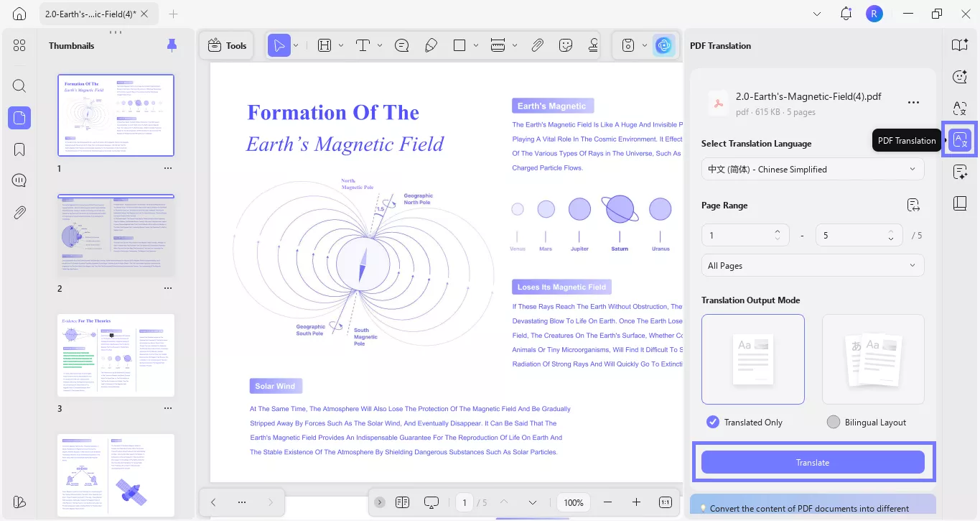Pin the Thumbnails panel

pyautogui.click(x=172, y=45)
